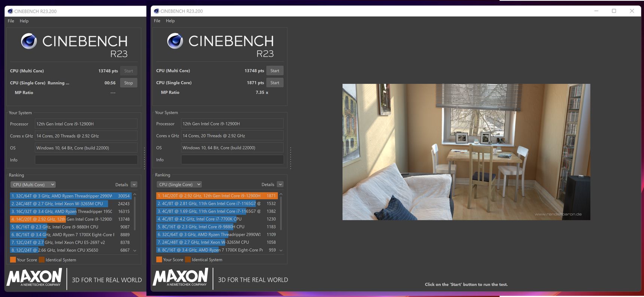Viewport: 644px width, 297px height.
Task: Click Info input field in left window
Action: [x=86, y=160]
